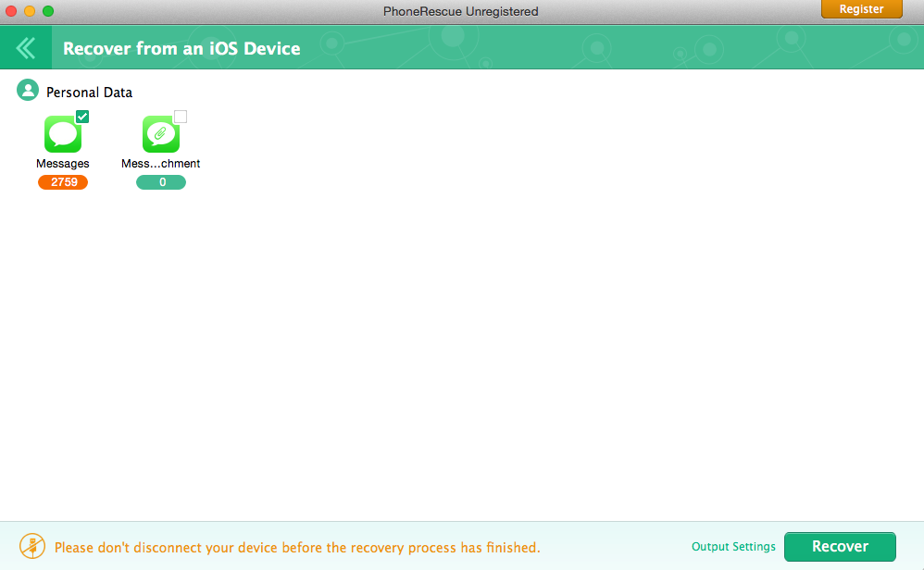Click the Recover button
The image size is (924, 570).
[x=840, y=547]
